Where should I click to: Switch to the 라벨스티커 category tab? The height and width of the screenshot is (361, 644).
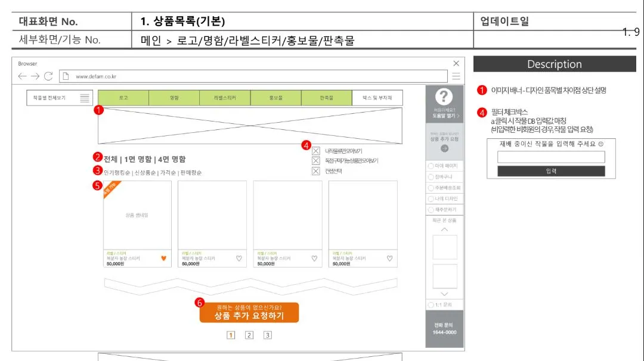226,97
